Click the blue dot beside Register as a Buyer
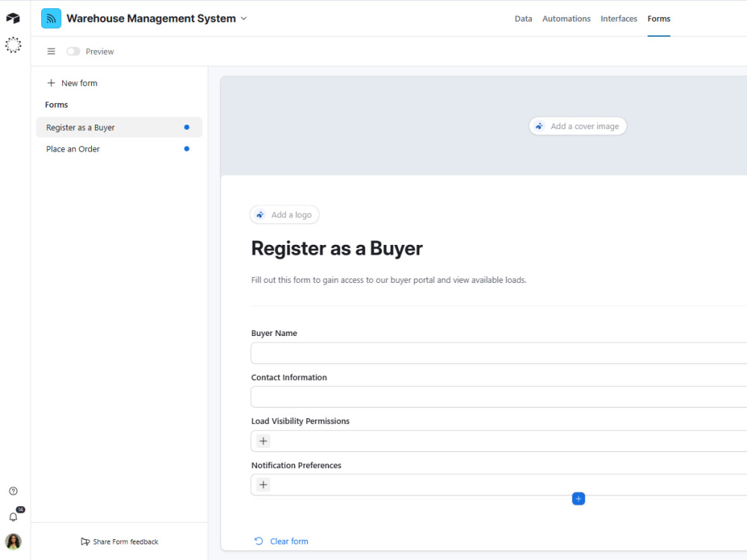Viewport: 747px width, 560px height. (187, 127)
